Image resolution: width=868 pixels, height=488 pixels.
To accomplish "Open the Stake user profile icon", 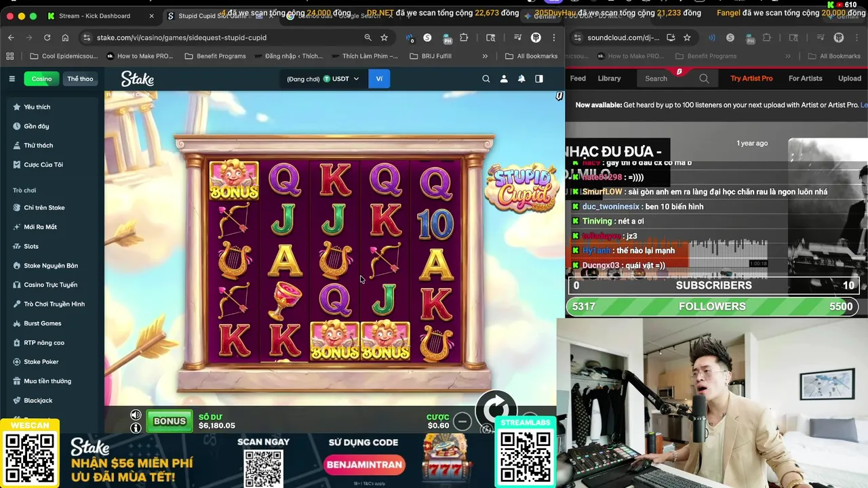I will pos(504,79).
